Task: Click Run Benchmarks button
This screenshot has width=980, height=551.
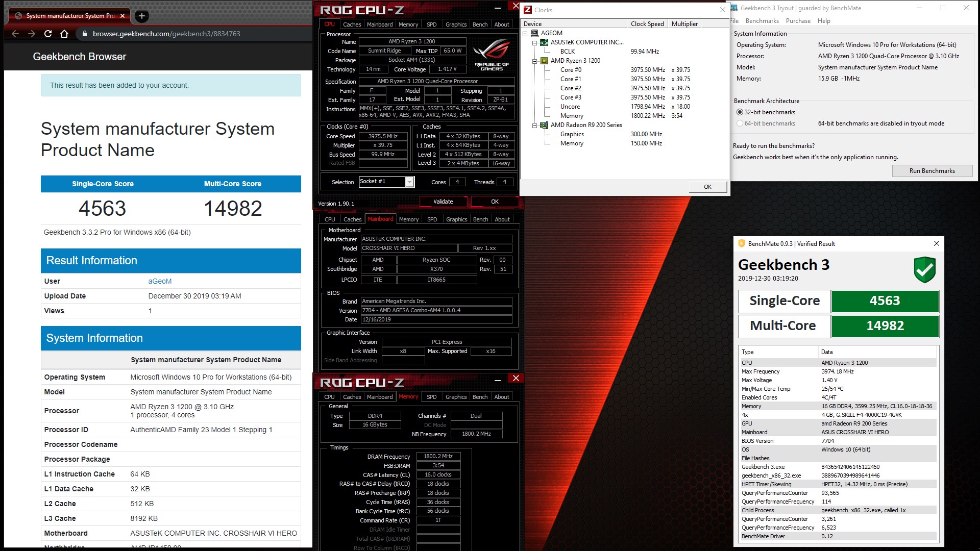Action: pos(932,171)
